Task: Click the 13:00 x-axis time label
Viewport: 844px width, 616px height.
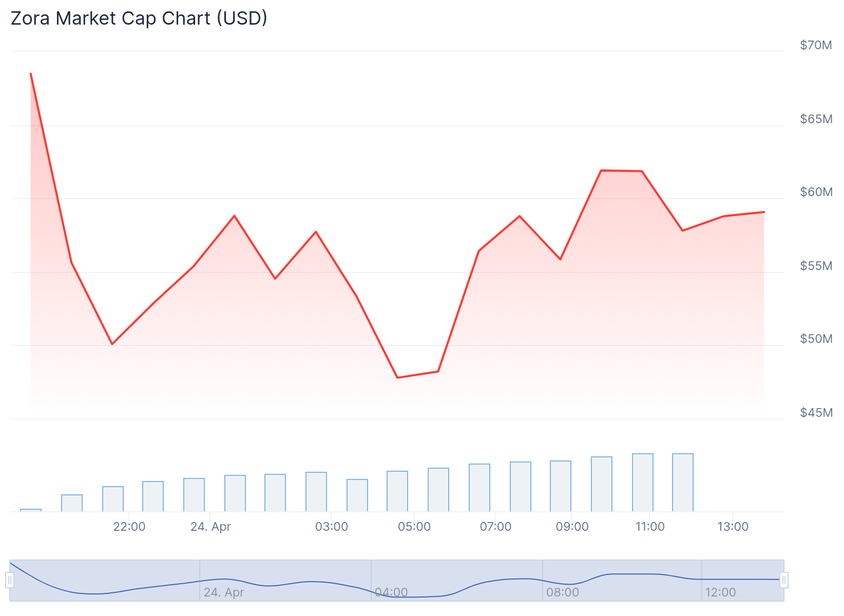Action: pos(733,527)
